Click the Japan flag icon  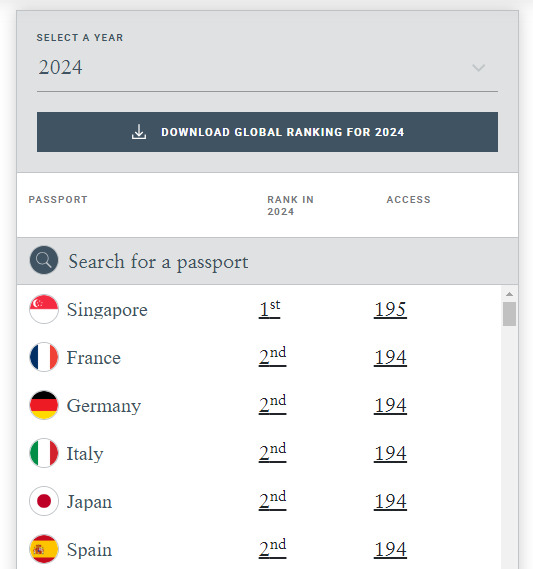pos(44,501)
